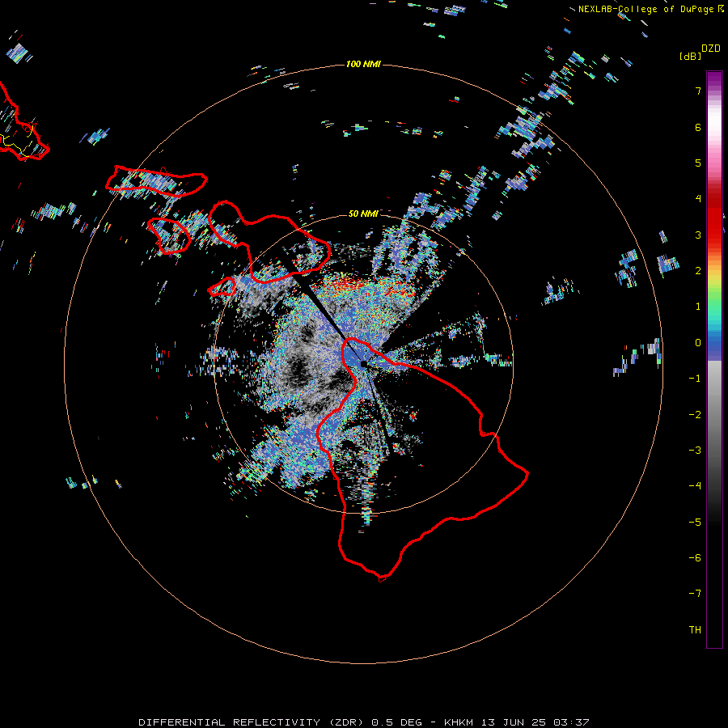Click the 13 JUN 25 03:37 timestamp
728x728 pixels.
click(535, 722)
